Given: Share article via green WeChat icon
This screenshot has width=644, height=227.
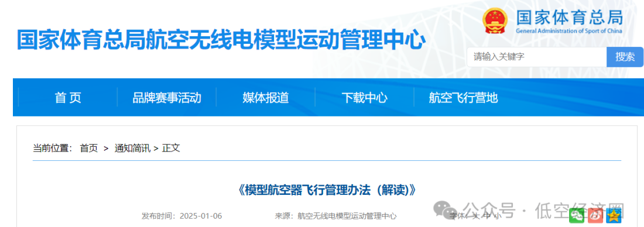Looking at the screenshot, I should click(577, 215).
